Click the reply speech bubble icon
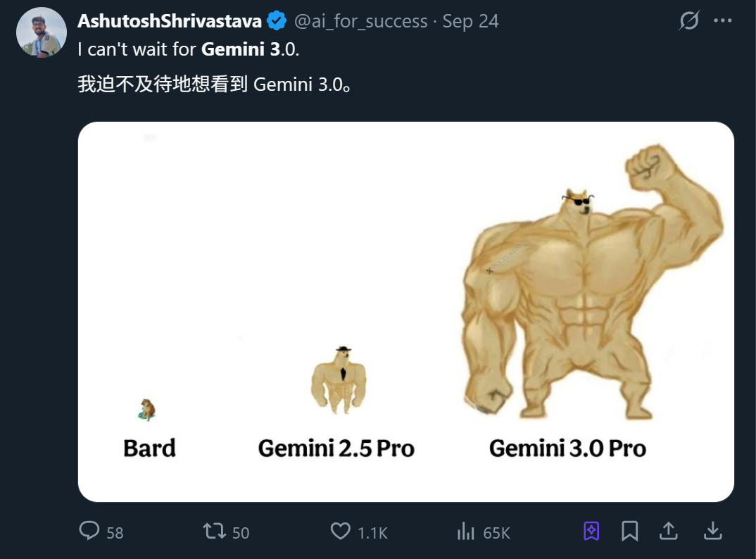The image size is (756, 559). [89, 531]
